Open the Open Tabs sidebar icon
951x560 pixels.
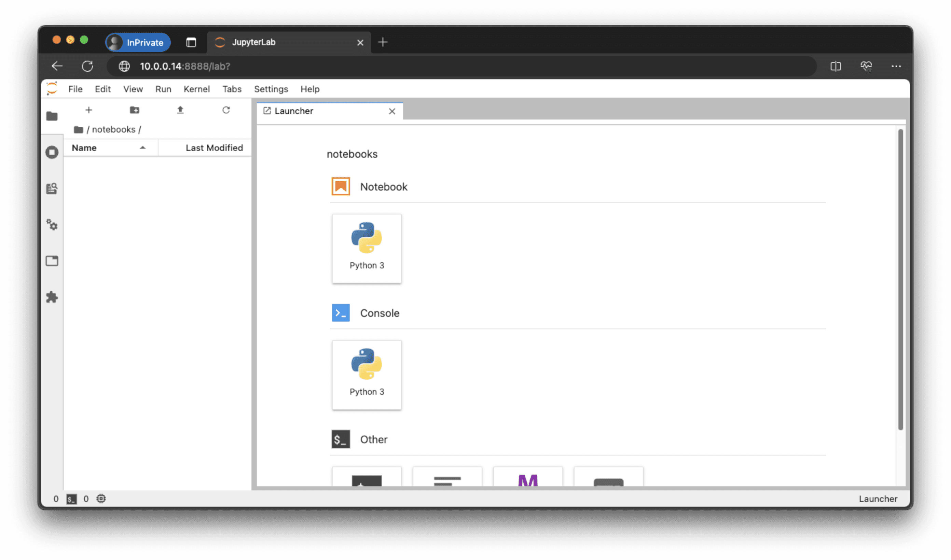(52, 261)
